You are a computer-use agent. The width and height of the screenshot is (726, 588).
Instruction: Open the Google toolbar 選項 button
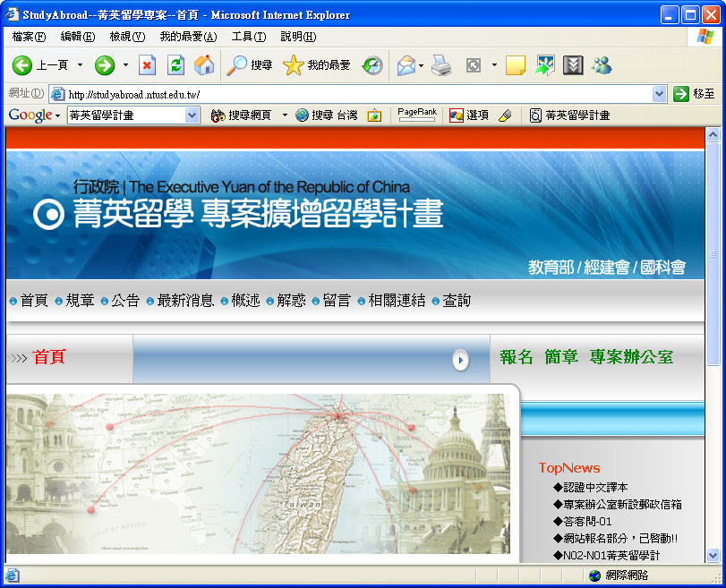click(x=468, y=115)
